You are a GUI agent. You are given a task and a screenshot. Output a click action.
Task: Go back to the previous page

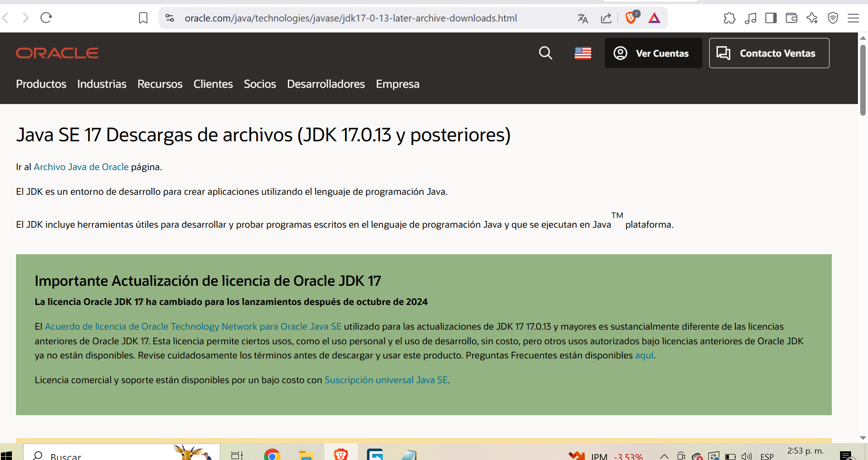[x=6, y=18]
